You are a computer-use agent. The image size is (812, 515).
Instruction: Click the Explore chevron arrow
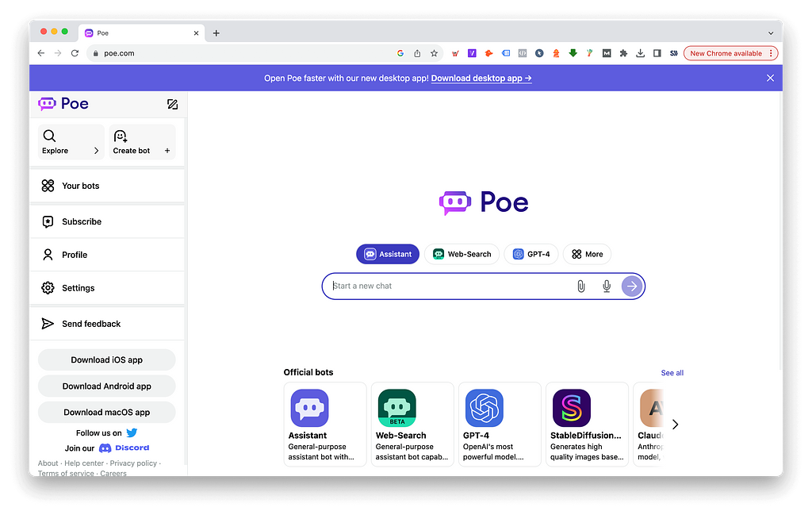coord(96,151)
